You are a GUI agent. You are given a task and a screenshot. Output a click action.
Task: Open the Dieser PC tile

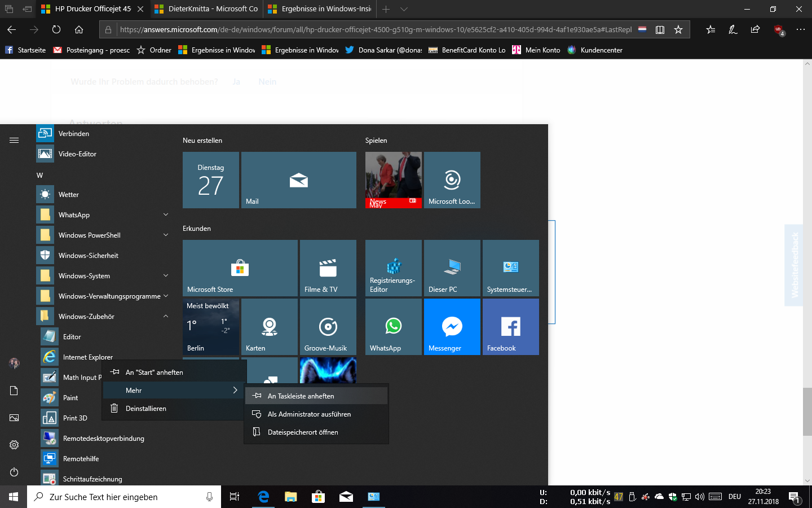coord(452,268)
